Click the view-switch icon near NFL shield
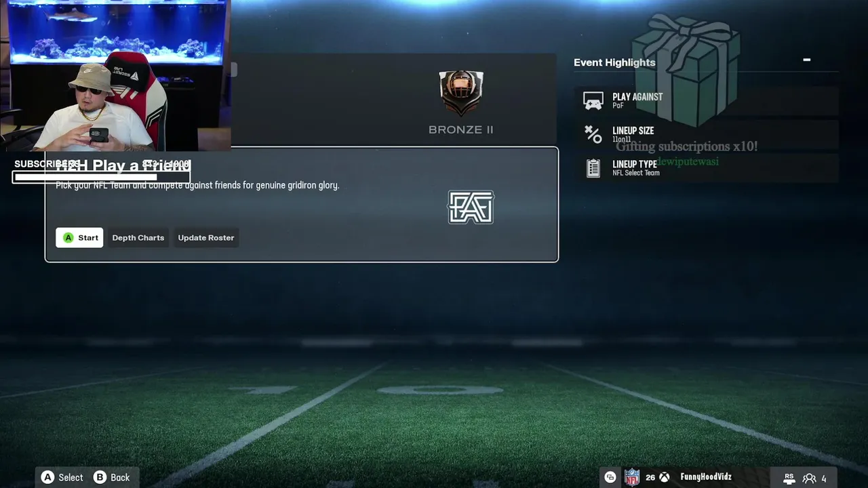 pyautogui.click(x=610, y=477)
